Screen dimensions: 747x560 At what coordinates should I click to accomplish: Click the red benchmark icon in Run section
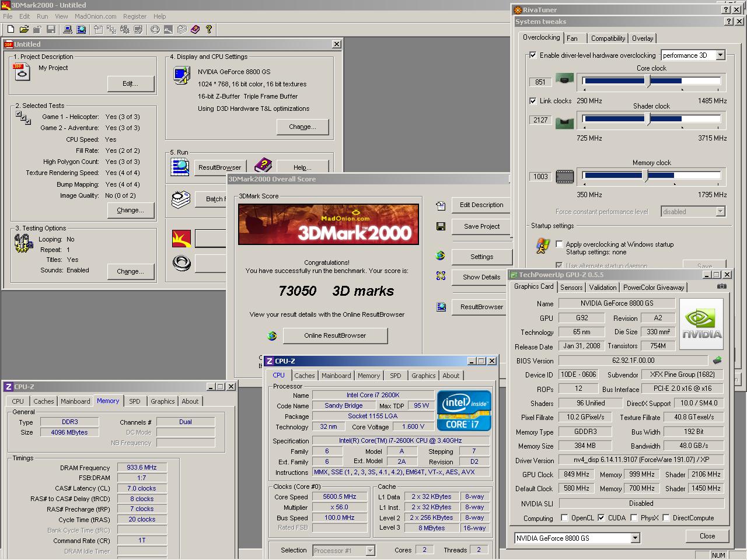pyautogui.click(x=181, y=238)
